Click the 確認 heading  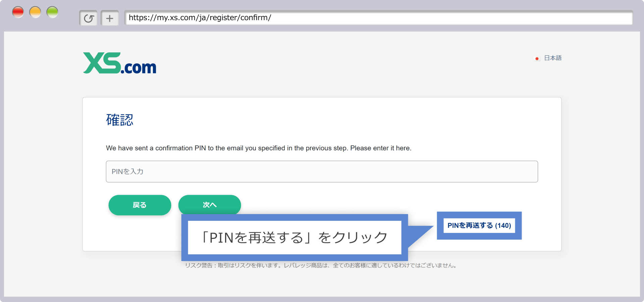[x=120, y=120]
